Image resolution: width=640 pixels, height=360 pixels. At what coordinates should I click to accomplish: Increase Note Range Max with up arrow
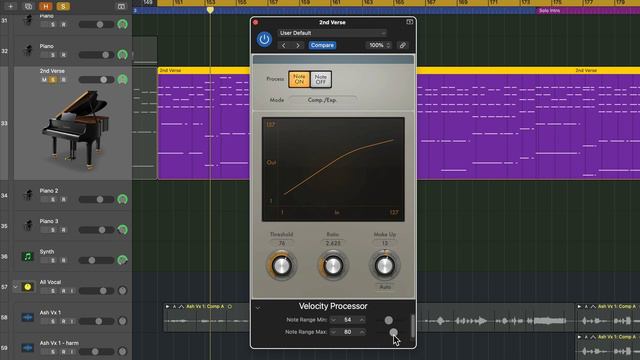pyautogui.click(x=362, y=332)
